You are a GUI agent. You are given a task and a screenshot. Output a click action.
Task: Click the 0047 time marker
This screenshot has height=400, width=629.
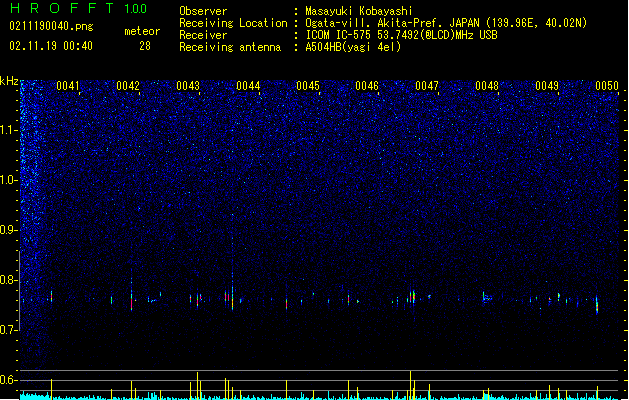[x=427, y=86]
